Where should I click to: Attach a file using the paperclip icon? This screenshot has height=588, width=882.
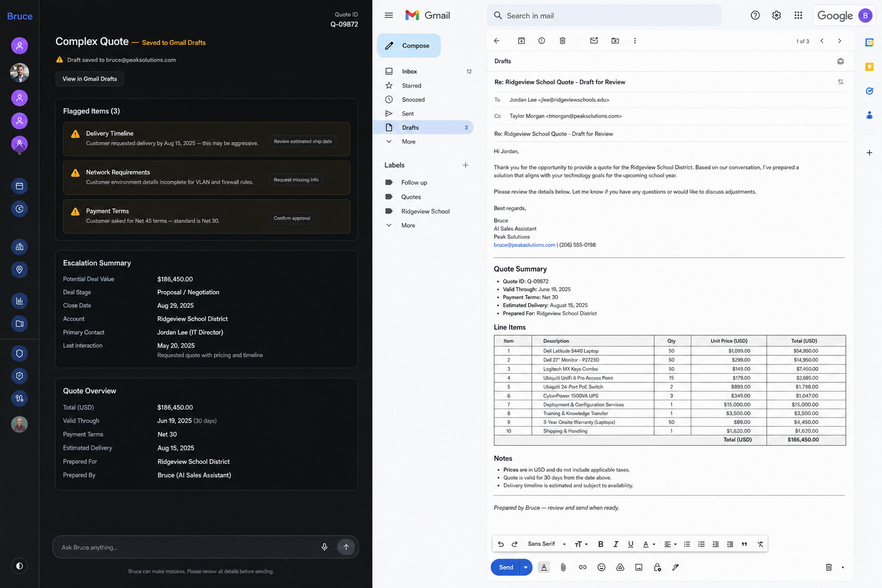pyautogui.click(x=563, y=567)
